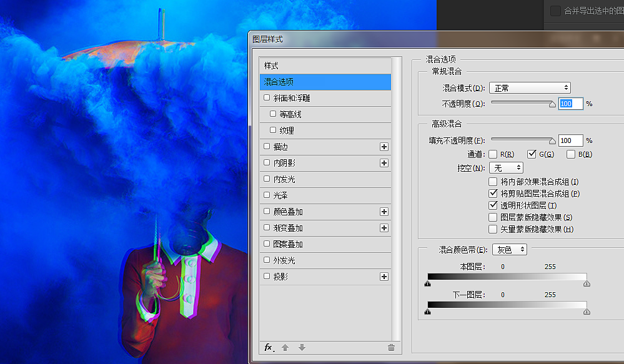
Task: Open the 挖空 dropdown showing 无
Action: point(506,167)
